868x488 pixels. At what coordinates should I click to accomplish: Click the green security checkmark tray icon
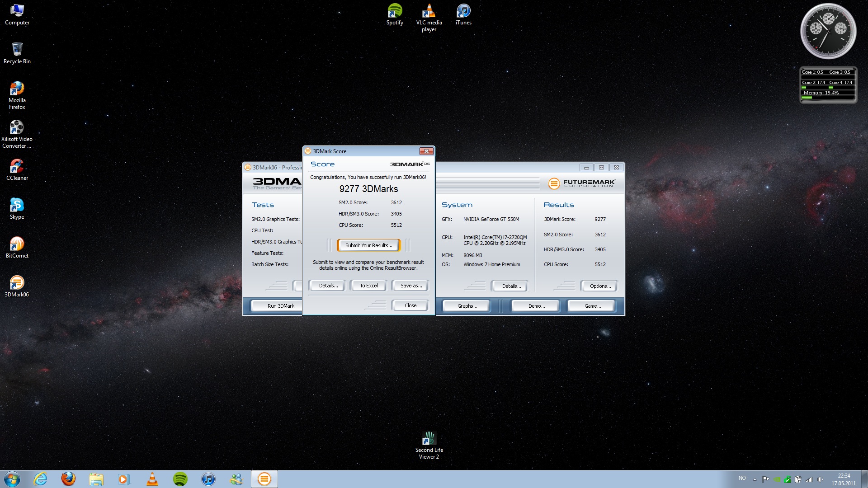point(788,479)
